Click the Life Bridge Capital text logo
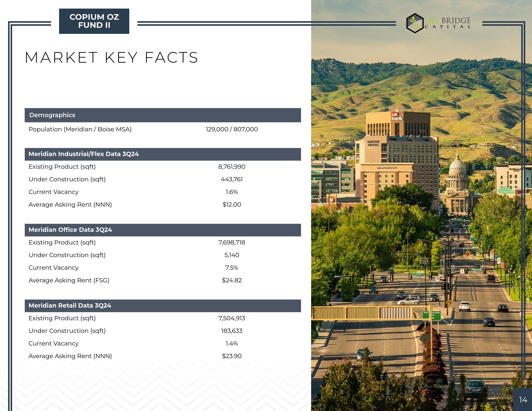Image resolution: width=532 pixels, height=411 pixels. click(448, 23)
